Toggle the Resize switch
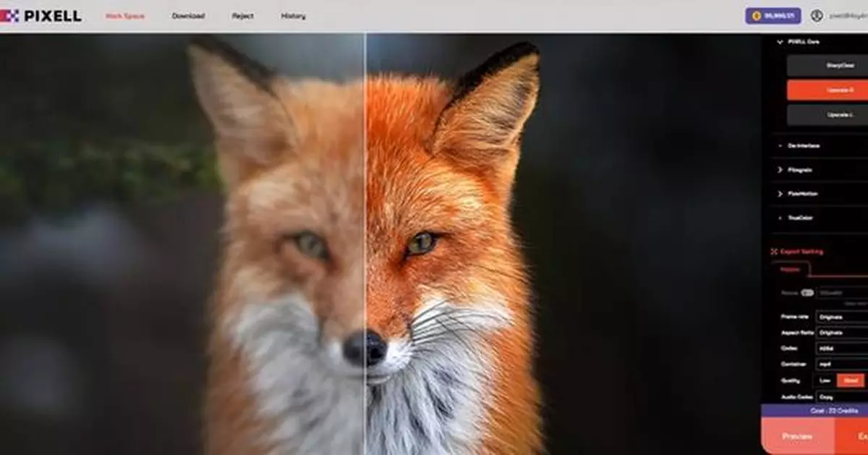The image size is (868, 455). pyautogui.click(x=807, y=293)
